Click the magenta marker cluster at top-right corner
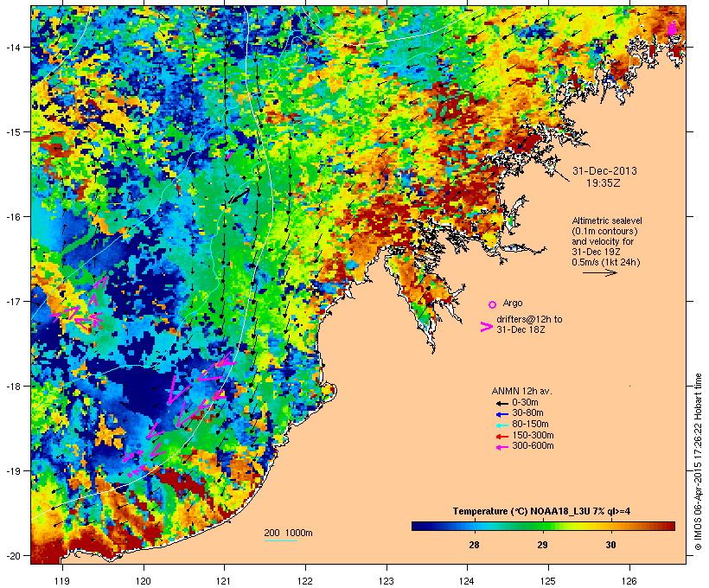Viewport: 709px width, 588px height. pyautogui.click(x=674, y=28)
